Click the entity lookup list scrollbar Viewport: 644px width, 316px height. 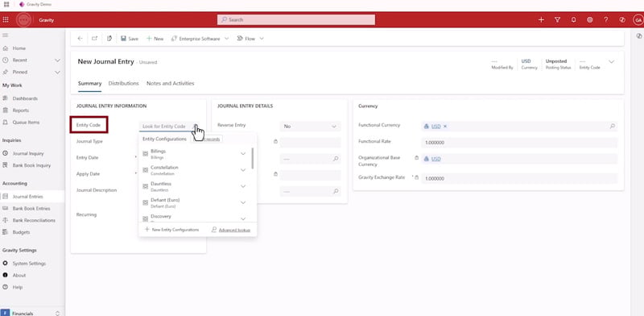pos(252,158)
